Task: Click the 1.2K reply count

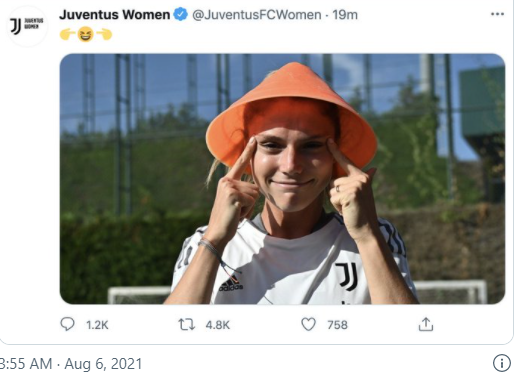Action: (97, 325)
